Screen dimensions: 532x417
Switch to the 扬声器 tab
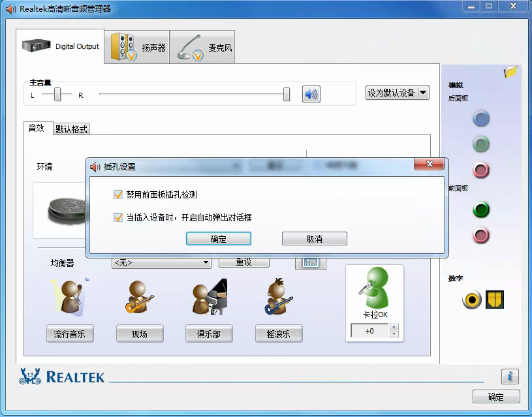click(138, 47)
